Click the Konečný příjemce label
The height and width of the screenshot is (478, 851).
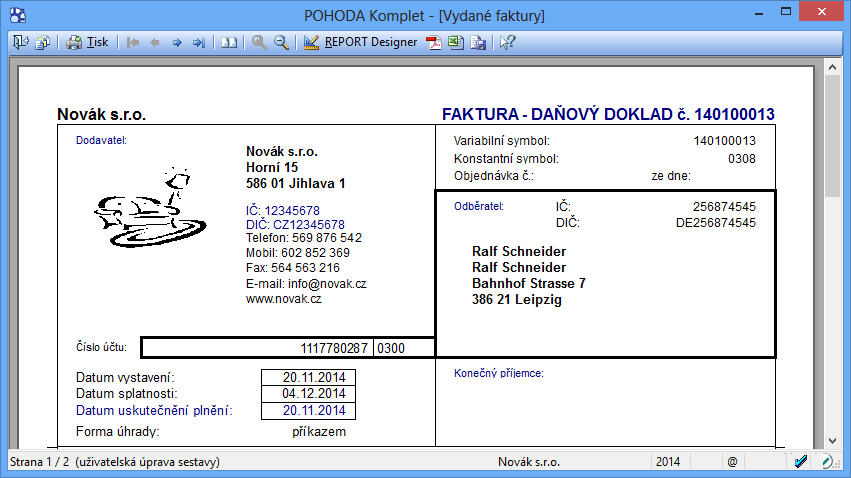(499, 373)
